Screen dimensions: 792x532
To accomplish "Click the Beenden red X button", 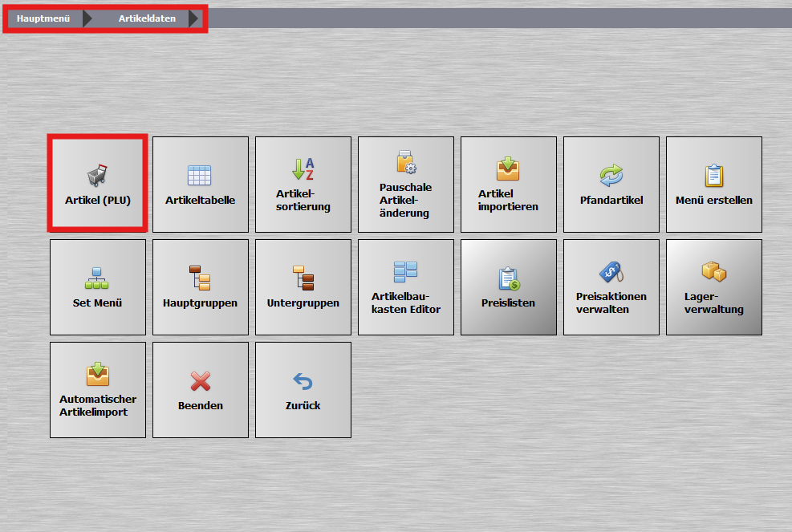I will click(x=201, y=390).
